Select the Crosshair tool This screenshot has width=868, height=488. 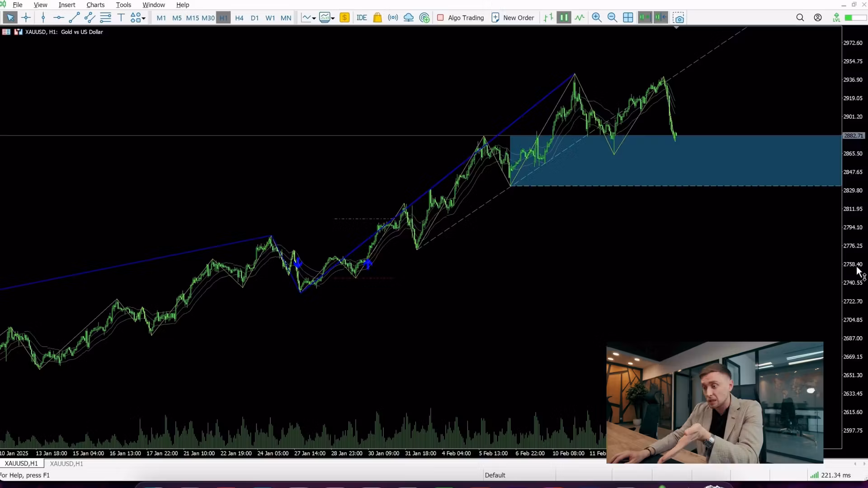click(26, 17)
